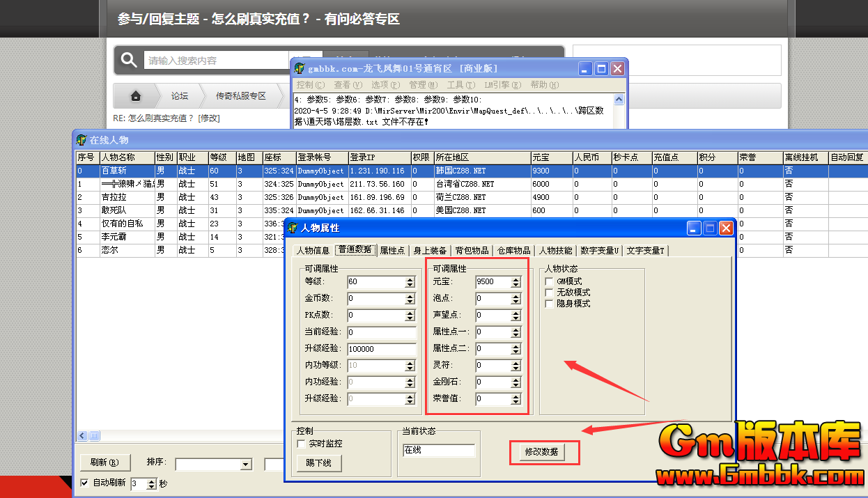Open the 排序 dropdown list
This screenshot has width=868, height=498.
click(245, 465)
